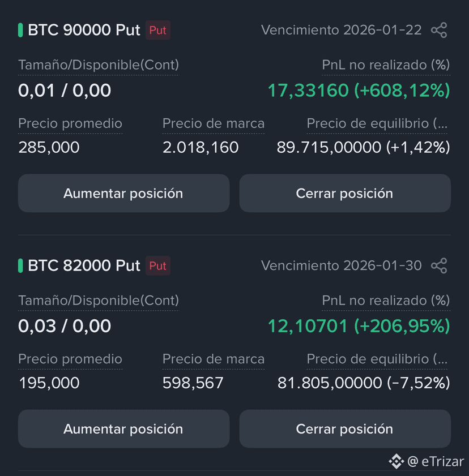Tap green indicator bar beside BTC 90000 Put

coord(20,30)
